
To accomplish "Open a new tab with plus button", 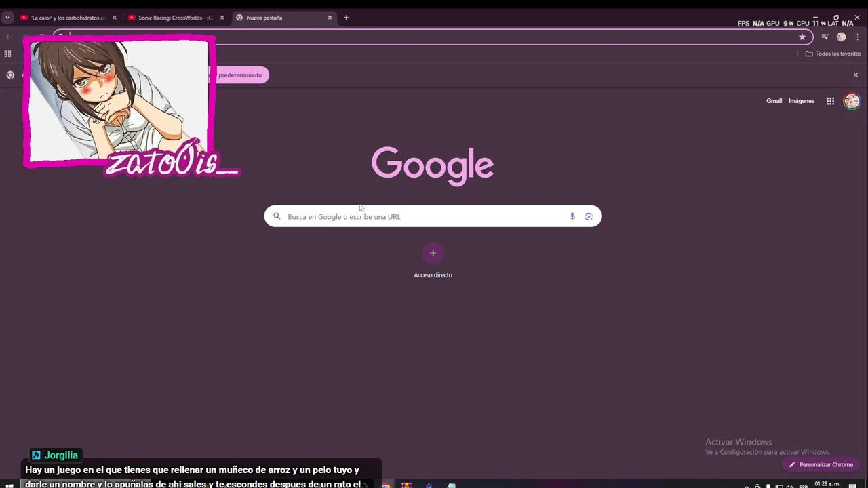I will pos(346,18).
